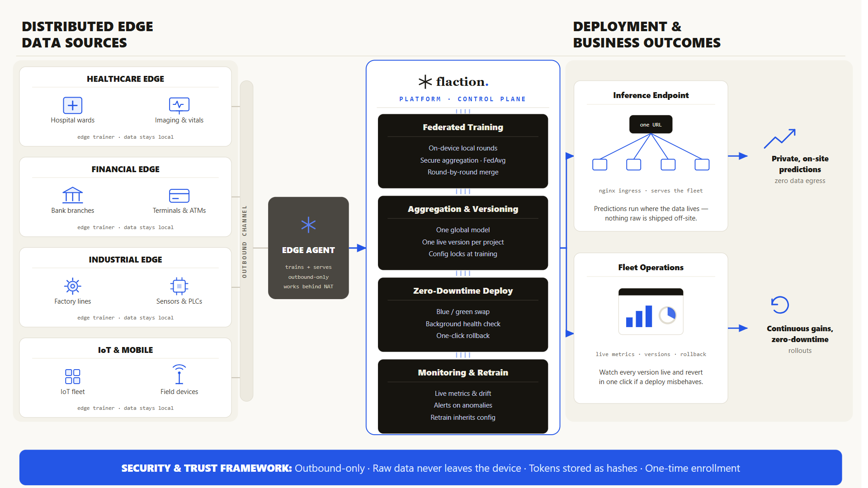The image size is (868, 488).
Task: Click "Blue / green swap" line
Action: coord(463,312)
